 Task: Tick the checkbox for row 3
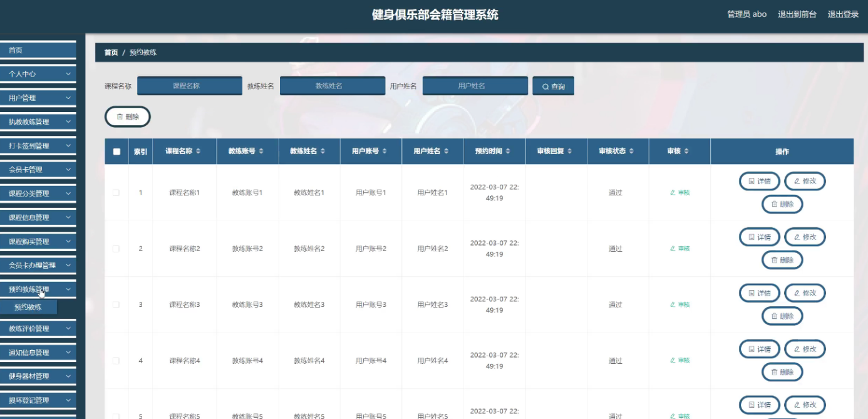coord(116,304)
